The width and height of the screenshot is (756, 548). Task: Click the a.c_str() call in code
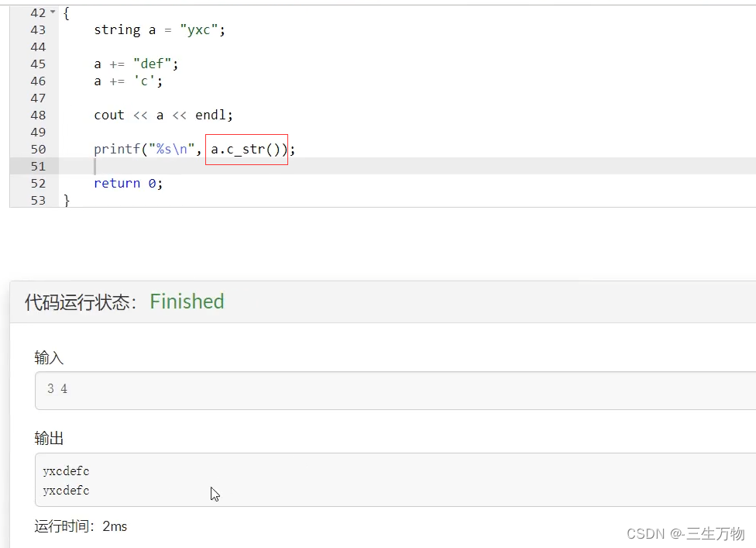[x=246, y=150]
